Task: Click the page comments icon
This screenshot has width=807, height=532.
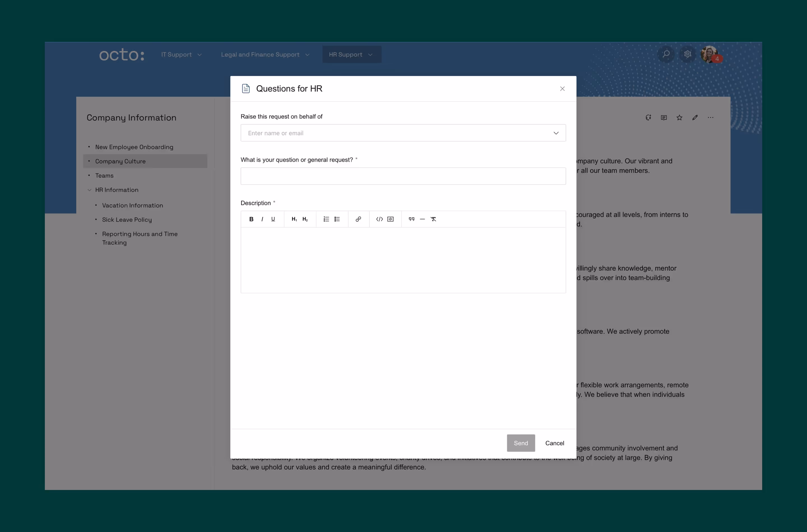Action: (664, 118)
